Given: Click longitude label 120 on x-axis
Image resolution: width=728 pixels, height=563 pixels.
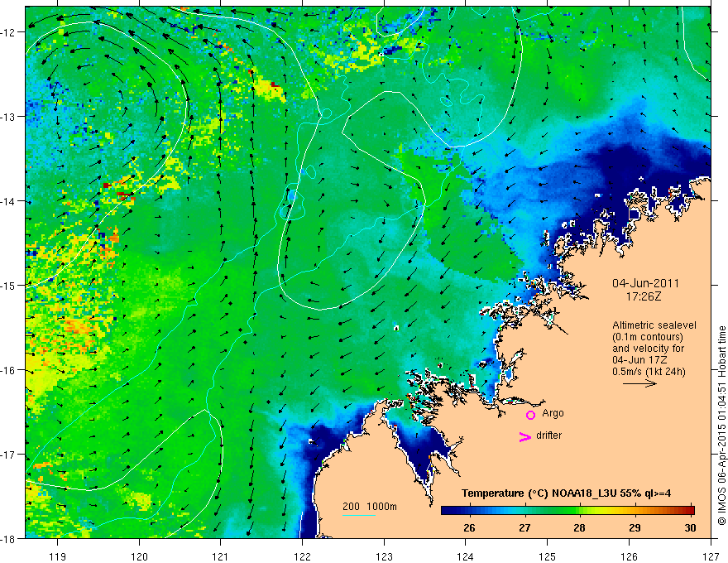Looking at the screenshot, I should coord(139,556).
